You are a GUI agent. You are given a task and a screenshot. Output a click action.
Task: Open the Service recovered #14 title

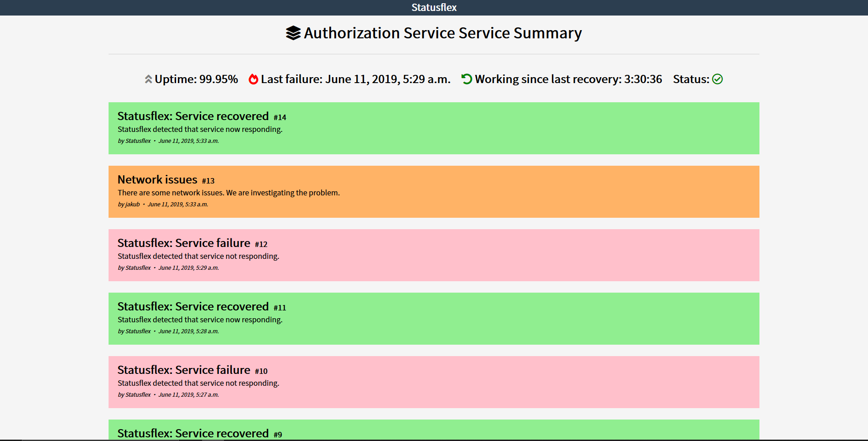(x=193, y=116)
